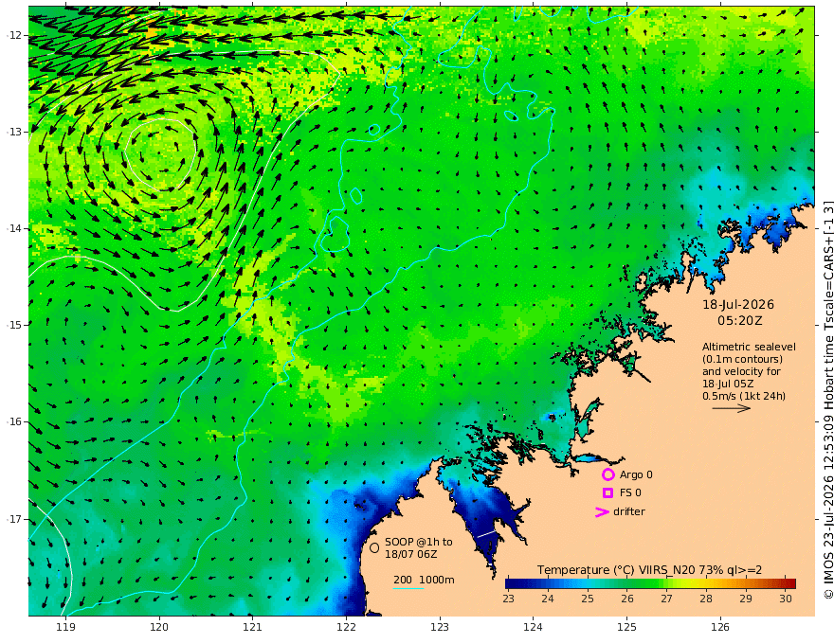Click the black SOOP circle legend icon

pos(374,547)
